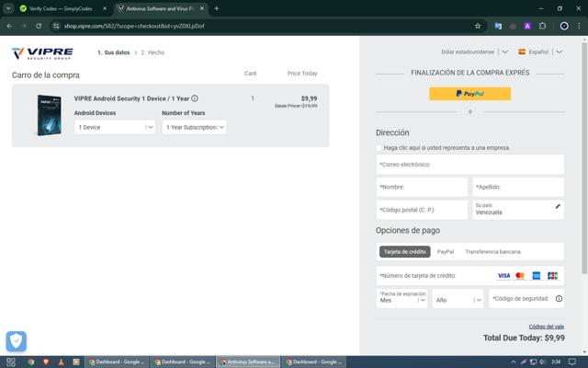Click the American Express logo
588x368 pixels.
pos(537,276)
